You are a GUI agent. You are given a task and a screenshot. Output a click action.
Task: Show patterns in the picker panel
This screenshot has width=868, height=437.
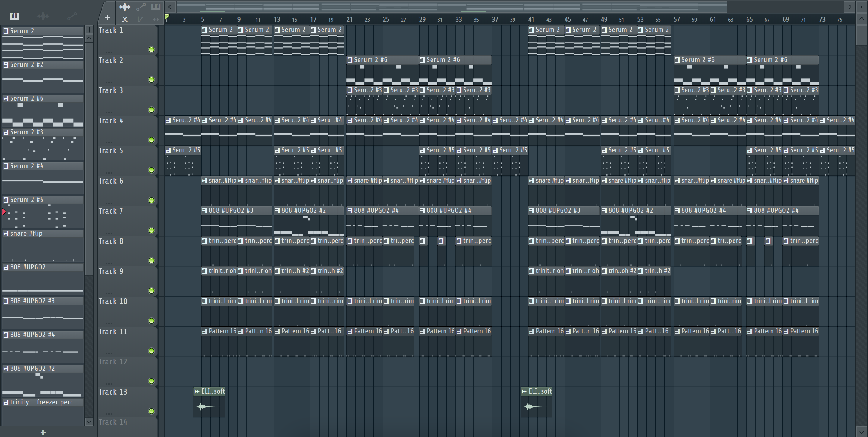pos(14,16)
